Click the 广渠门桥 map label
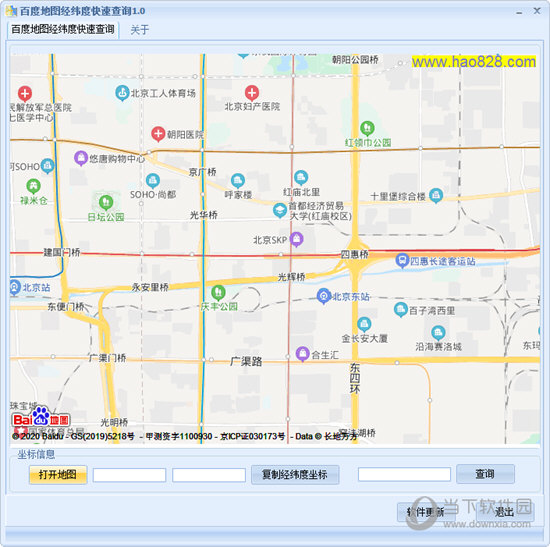 pyautogui.click(x=107, y=358)
